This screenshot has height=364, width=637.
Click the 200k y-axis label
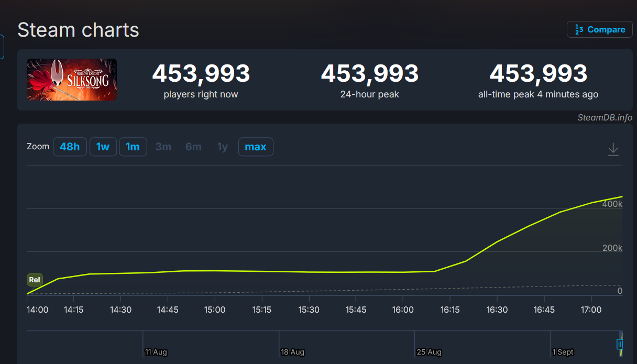(612, 248)
